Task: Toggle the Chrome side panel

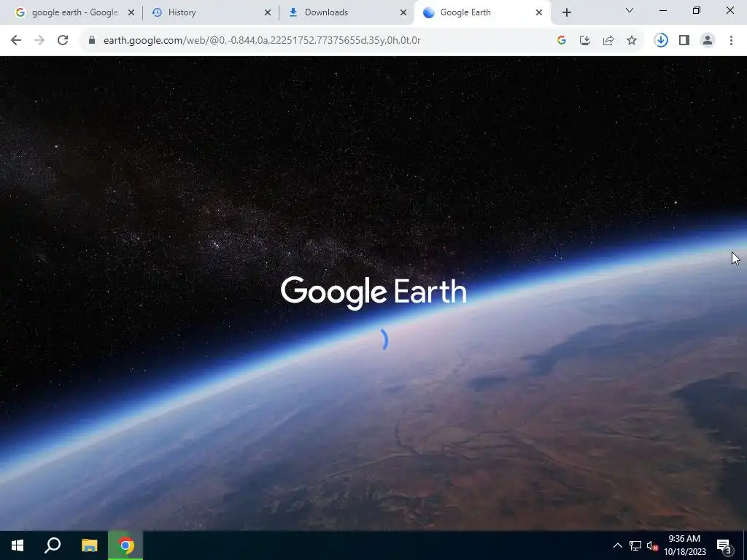Action: coord(684,41)
